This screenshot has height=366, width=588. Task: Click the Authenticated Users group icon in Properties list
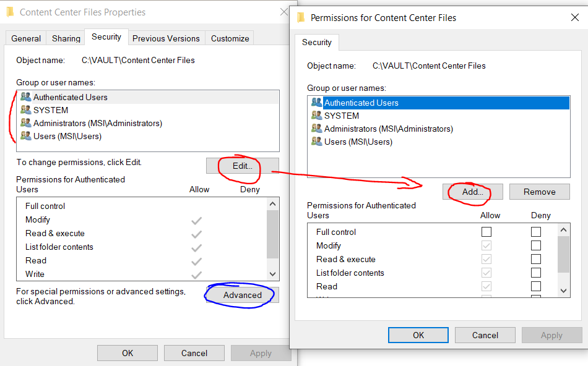point(25,97)
